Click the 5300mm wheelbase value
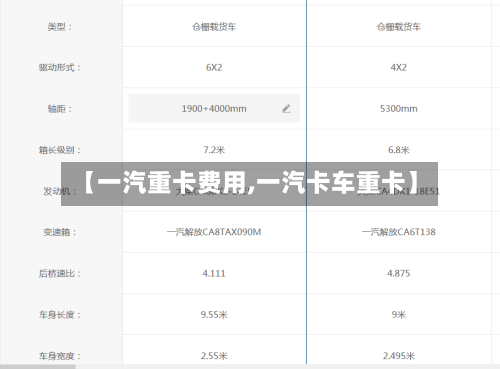Viewport: 500px width, 369px height. click(x=399, y=109)
